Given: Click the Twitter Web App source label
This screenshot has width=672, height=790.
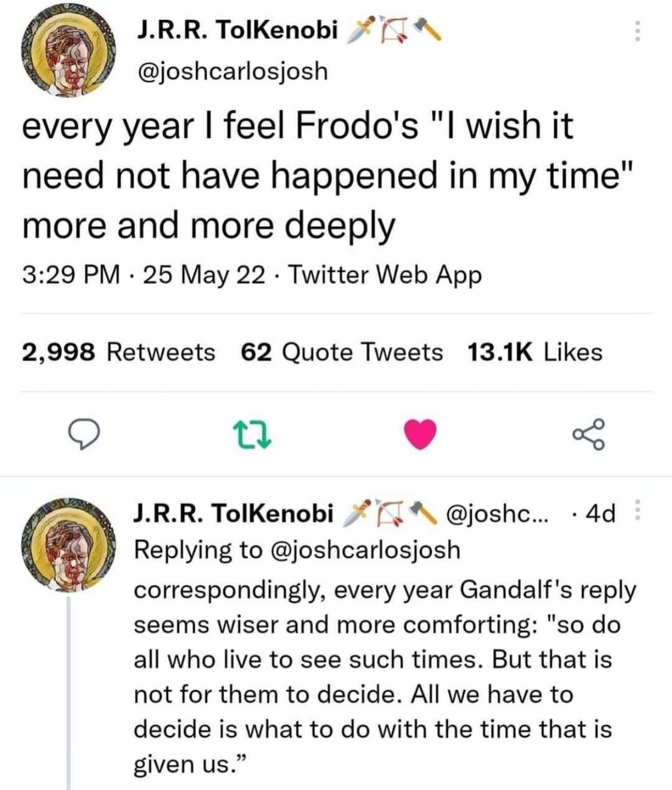Looking at the screenshot, I should point(386,274).
